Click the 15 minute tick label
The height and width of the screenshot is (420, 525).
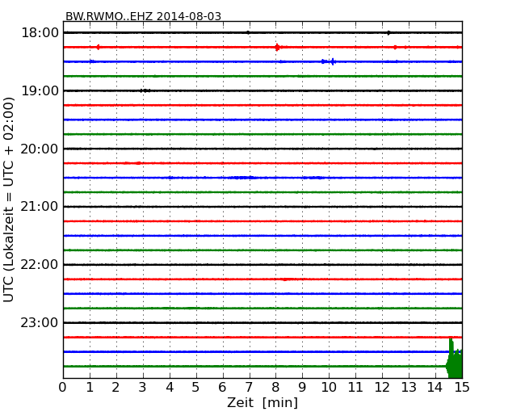[462, 388]
